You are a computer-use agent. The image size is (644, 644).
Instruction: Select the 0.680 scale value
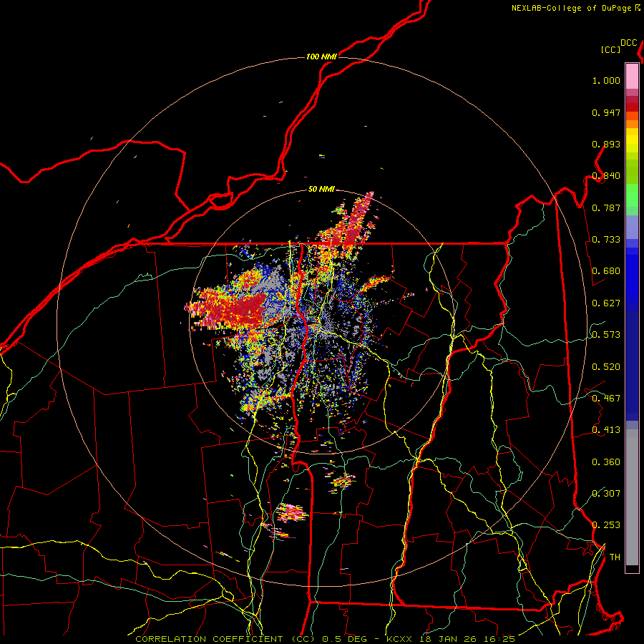point(606,271)
